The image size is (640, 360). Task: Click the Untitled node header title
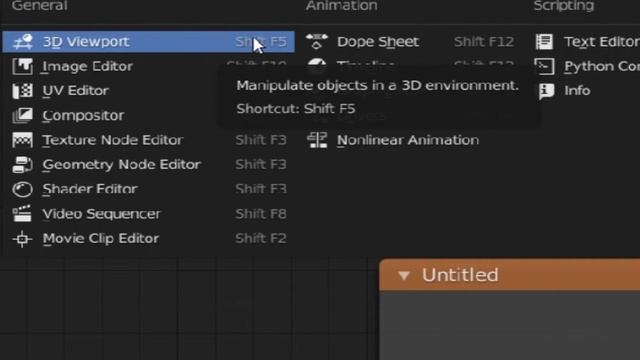pos(460,275)
